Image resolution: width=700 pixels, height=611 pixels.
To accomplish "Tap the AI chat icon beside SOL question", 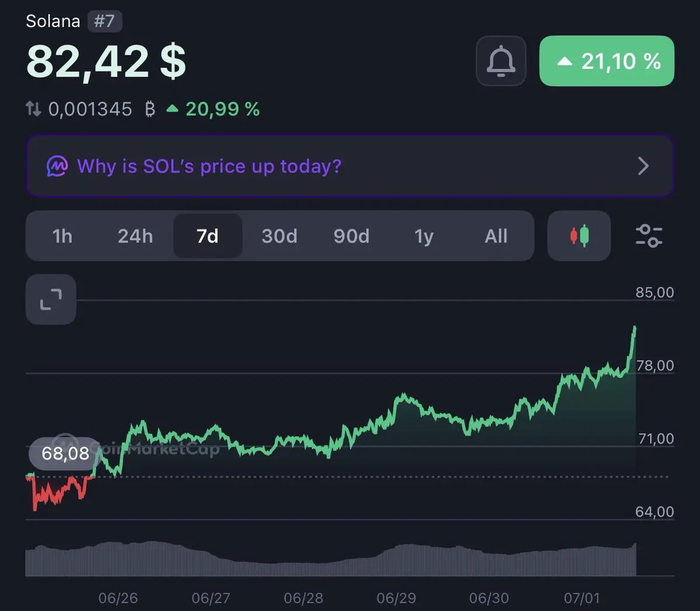I will [57, 166].
